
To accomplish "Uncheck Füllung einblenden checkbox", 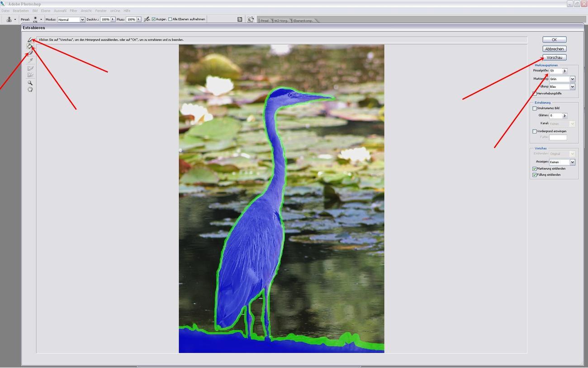I will coord(535,175).
